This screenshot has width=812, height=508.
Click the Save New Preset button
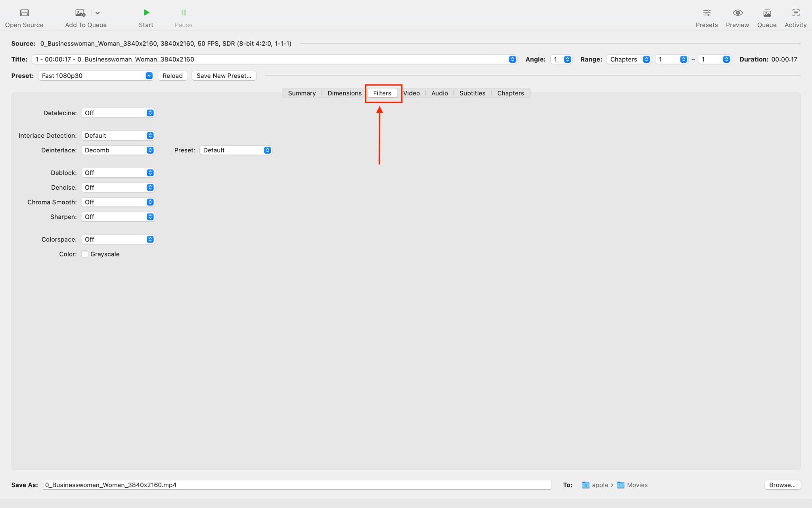[x=224, y=76]
